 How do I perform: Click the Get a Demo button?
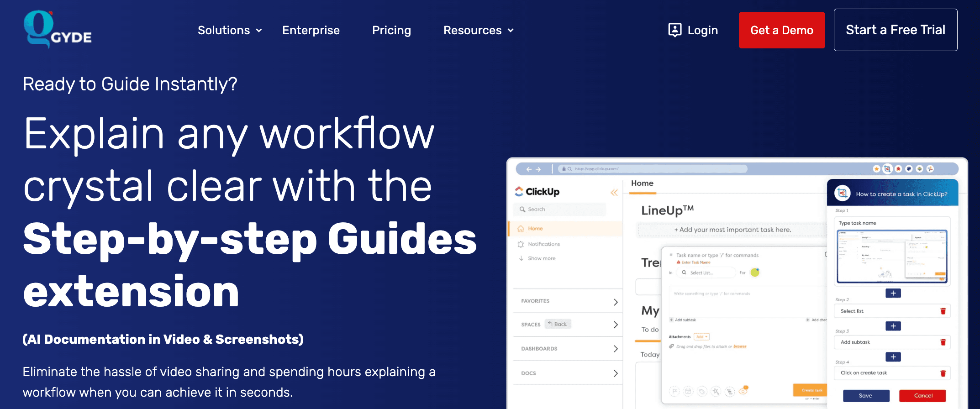pos(782,30)
